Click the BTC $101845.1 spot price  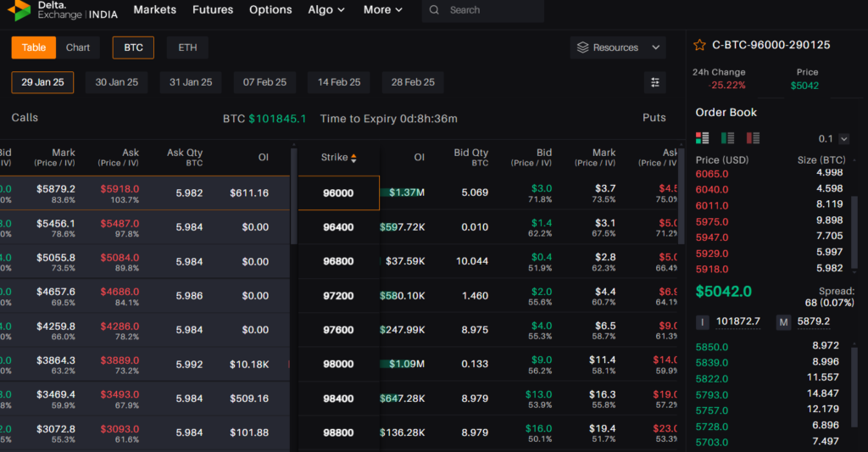[x=264, y=119]
